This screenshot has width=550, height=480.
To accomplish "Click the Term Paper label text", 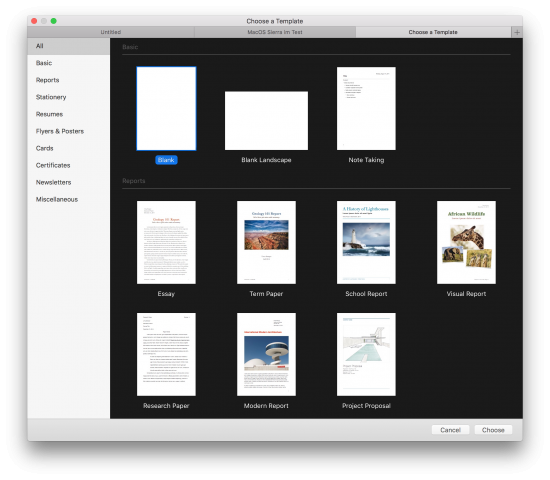I will click(x=266, y=294).
